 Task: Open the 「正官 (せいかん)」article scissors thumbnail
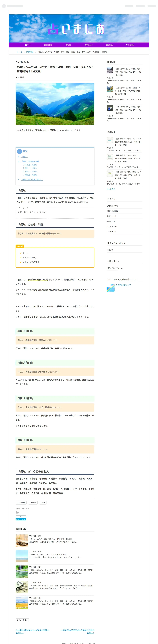click(22, 587)
